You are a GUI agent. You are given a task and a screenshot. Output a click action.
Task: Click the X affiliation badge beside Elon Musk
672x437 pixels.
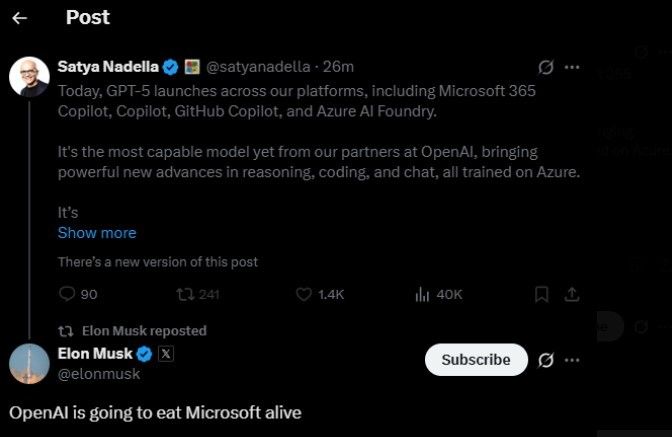tap(167, 353)
